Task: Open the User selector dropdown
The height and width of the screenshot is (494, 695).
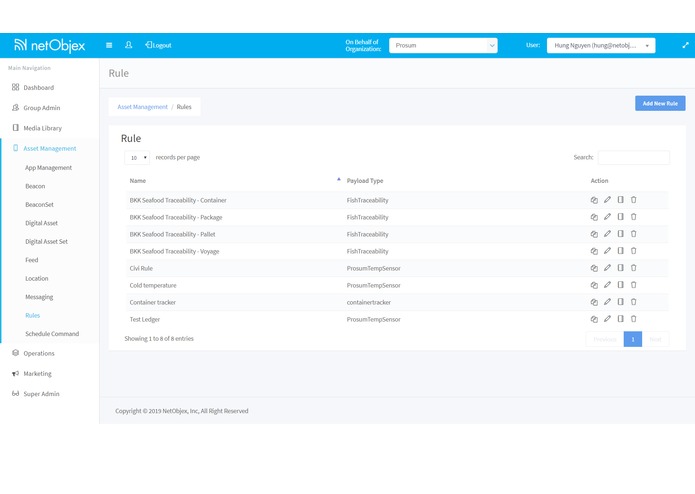Action: [601, 46]
